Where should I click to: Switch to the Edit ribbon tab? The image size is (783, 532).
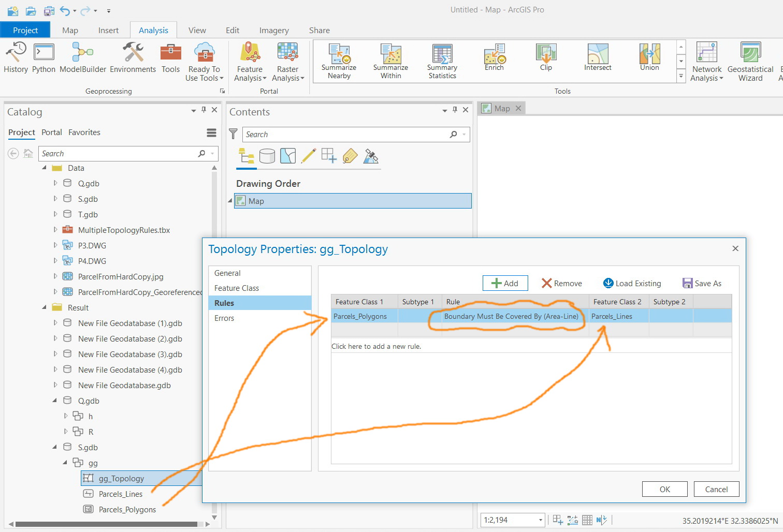click(233, 30)
